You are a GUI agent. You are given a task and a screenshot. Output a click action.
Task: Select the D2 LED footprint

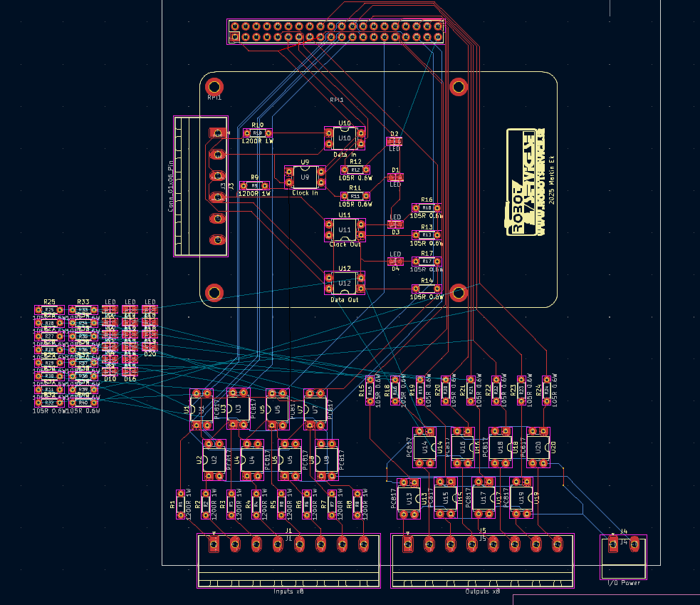(x=394, y=141)
